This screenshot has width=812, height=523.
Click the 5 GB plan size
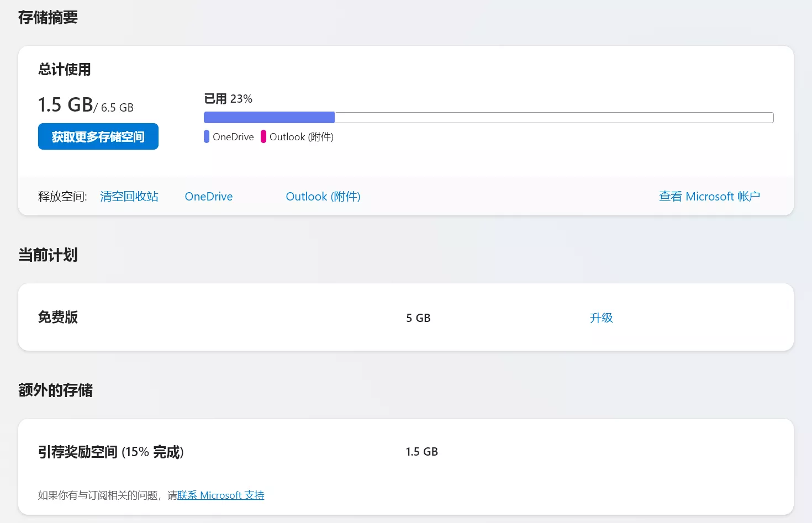click(418, 318)
